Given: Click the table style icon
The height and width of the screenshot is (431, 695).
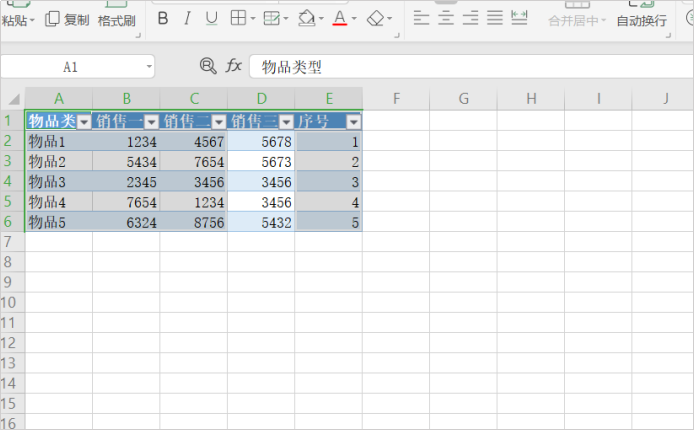Looking at the screenshot, I should pos(271,19).
